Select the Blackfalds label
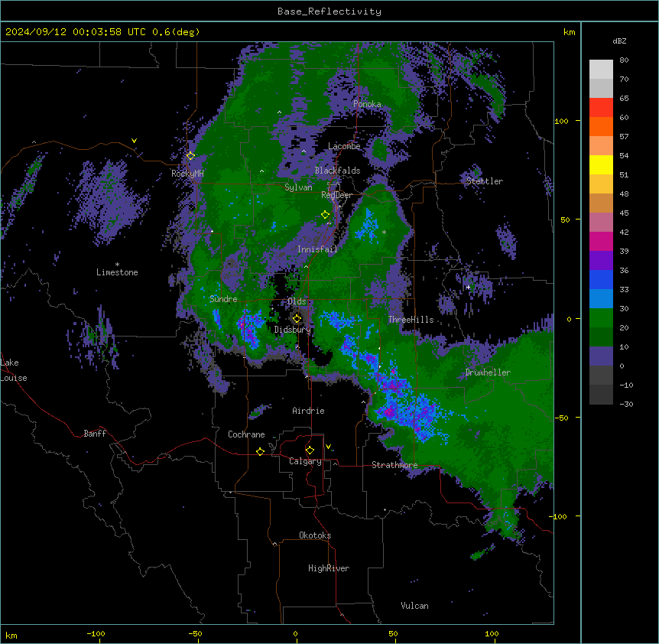Viewport: 659px width, 644px height. 337,171
